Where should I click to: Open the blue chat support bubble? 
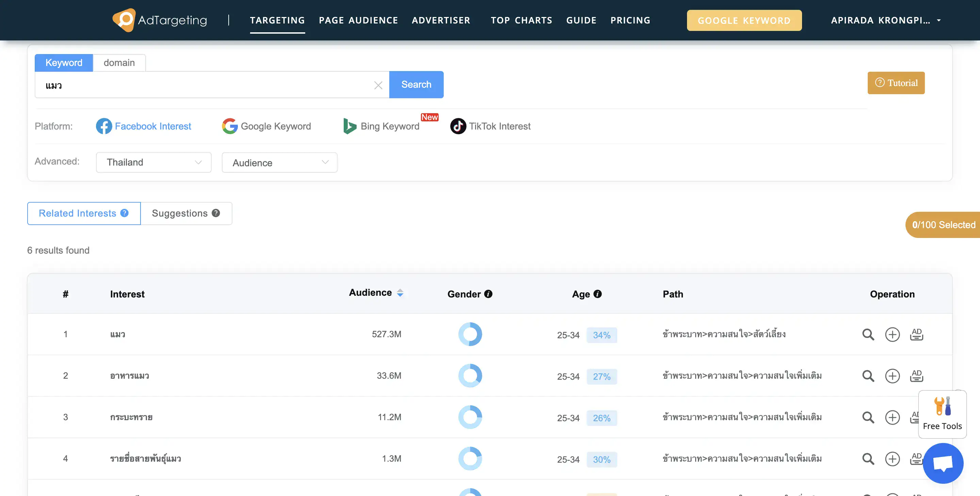(x=943, y=463)
